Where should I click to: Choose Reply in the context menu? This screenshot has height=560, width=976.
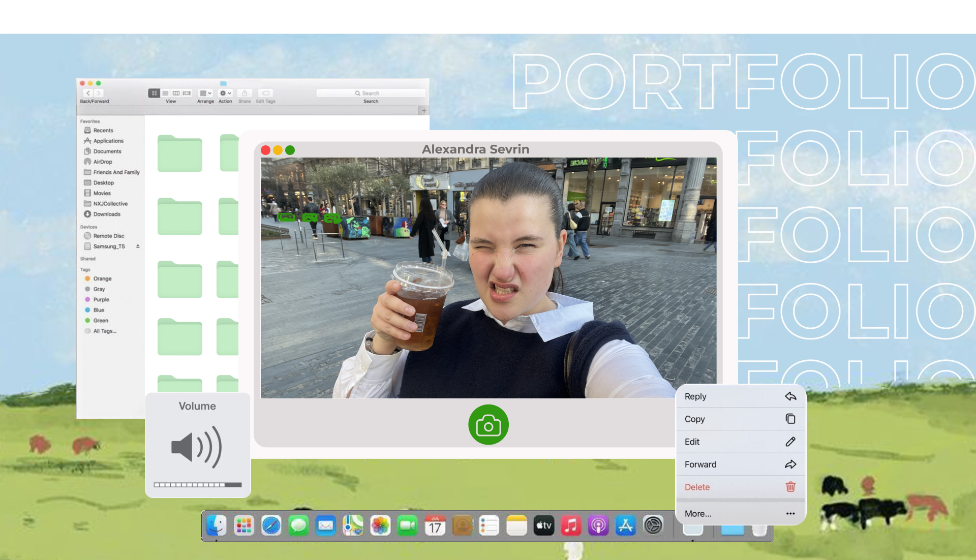click(x=740, y=396)
